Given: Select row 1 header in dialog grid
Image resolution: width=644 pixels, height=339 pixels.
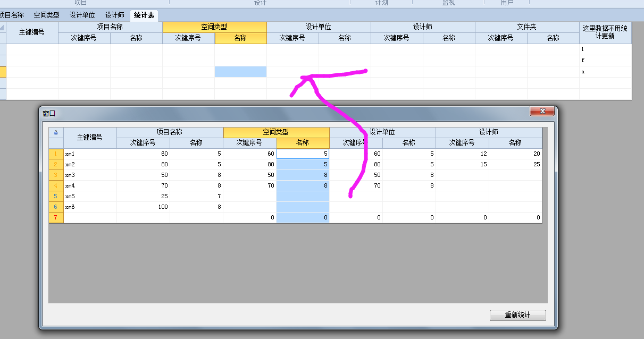Looking at the screenshot, I should [56, 154].
